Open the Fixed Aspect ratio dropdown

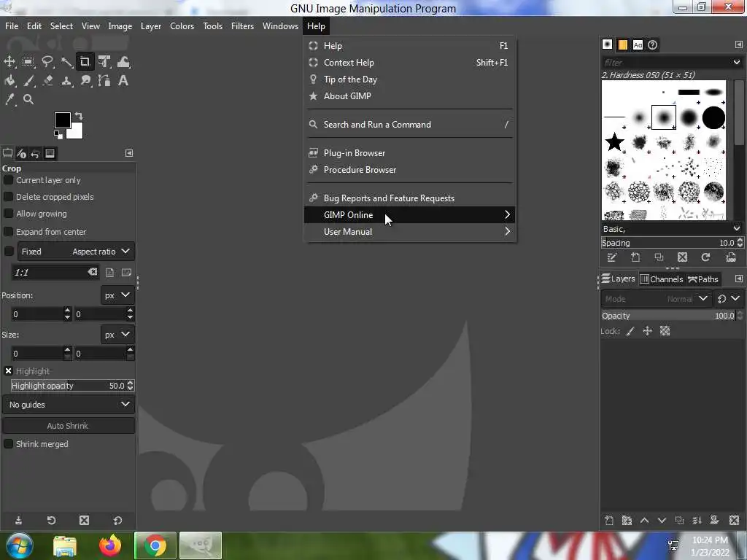point(76,252)
